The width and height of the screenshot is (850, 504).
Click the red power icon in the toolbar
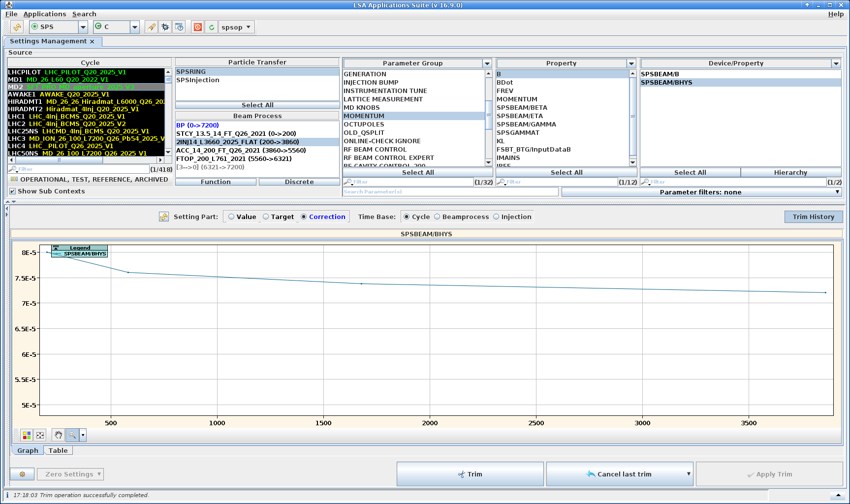coord(197,27)
